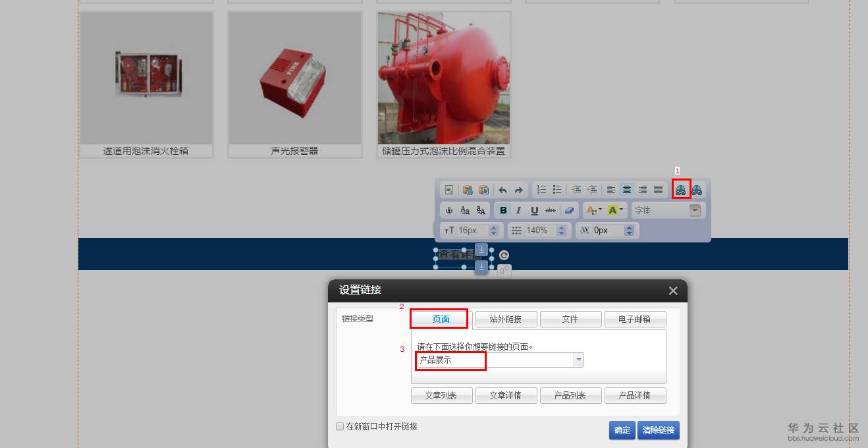
Task: Click the 储罐压力式泡沫比例混合装置 product image
Action: pyautogui.click(x=444, y=78)
